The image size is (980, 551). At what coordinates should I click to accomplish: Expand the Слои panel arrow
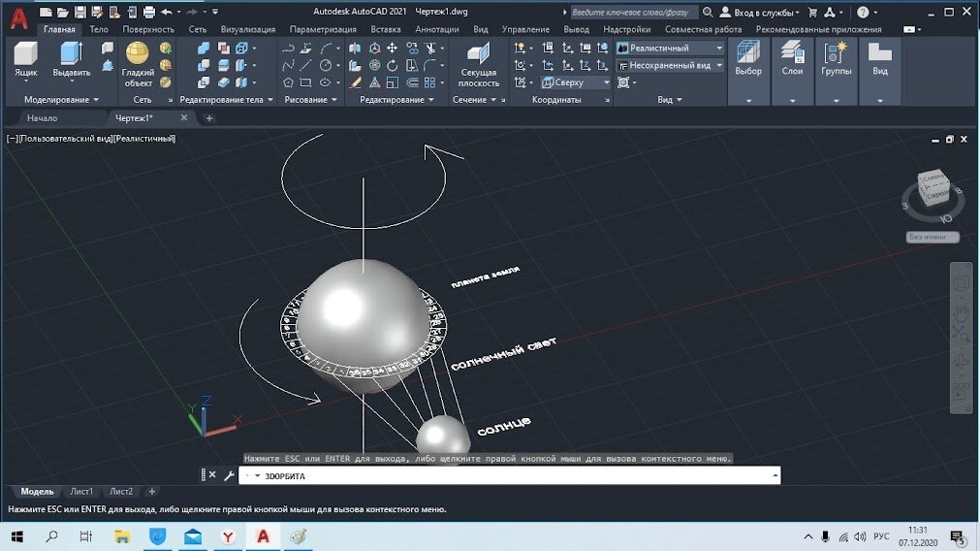coord(793,100)
